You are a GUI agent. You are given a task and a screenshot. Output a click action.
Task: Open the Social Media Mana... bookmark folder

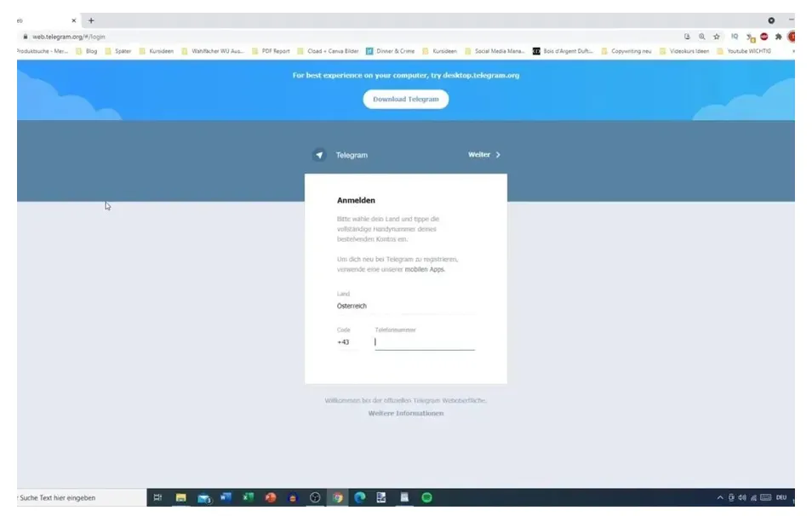click(495, 51)
